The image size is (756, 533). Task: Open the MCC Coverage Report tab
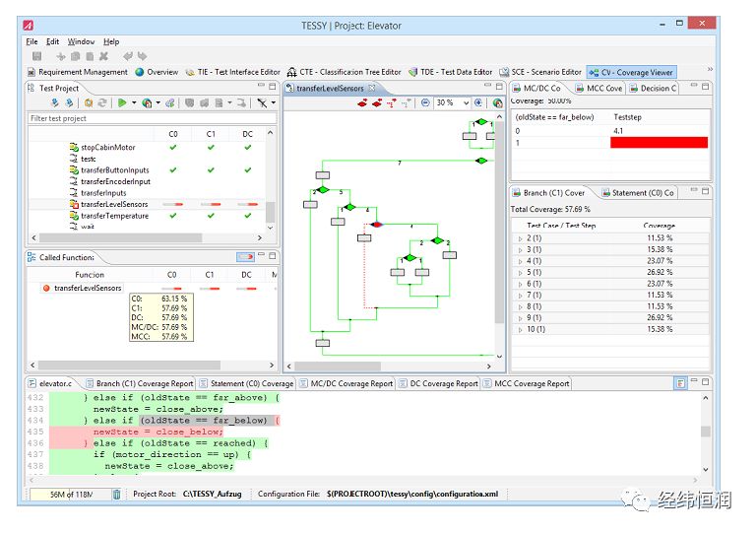click(527, 384)
